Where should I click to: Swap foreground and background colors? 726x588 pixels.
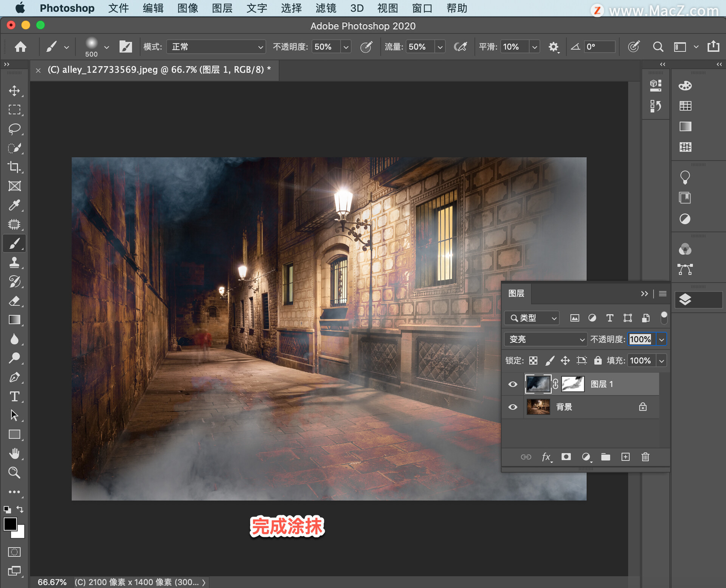[x=20, y=509]
